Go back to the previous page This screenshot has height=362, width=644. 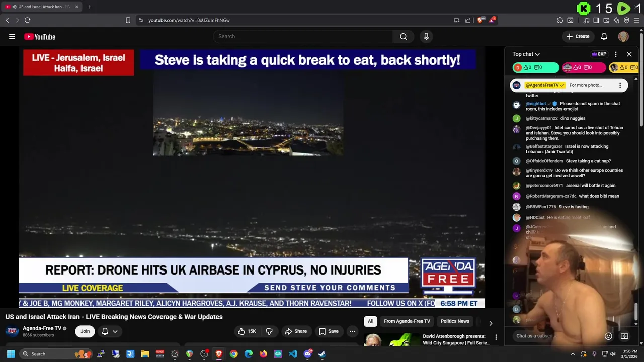click(7, 20)
